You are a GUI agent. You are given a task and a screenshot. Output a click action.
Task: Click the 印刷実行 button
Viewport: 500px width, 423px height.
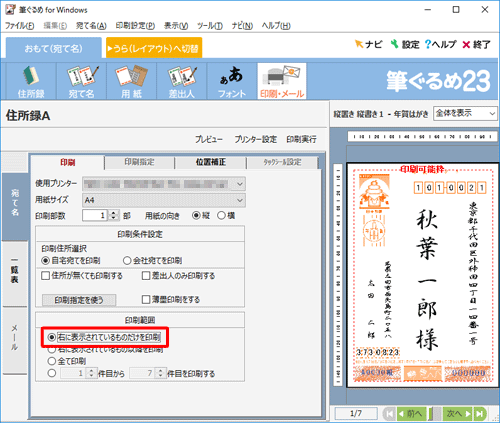point(301,139)
